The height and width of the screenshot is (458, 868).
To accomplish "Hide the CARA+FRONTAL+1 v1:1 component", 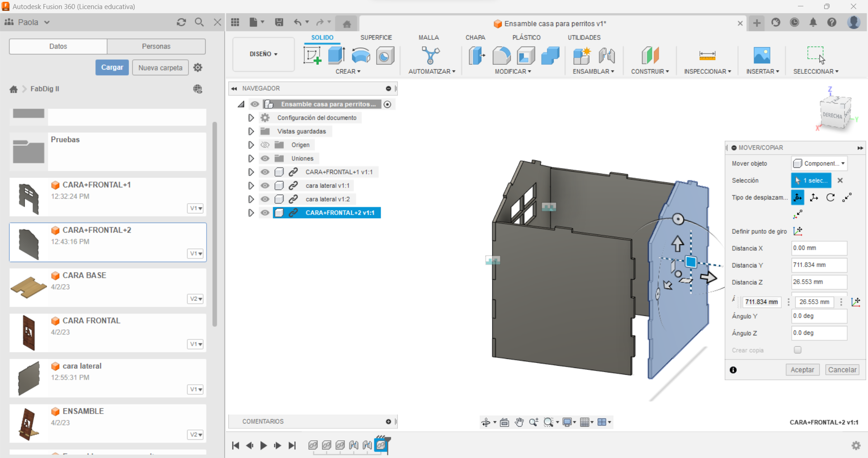I will pos(265,172).
